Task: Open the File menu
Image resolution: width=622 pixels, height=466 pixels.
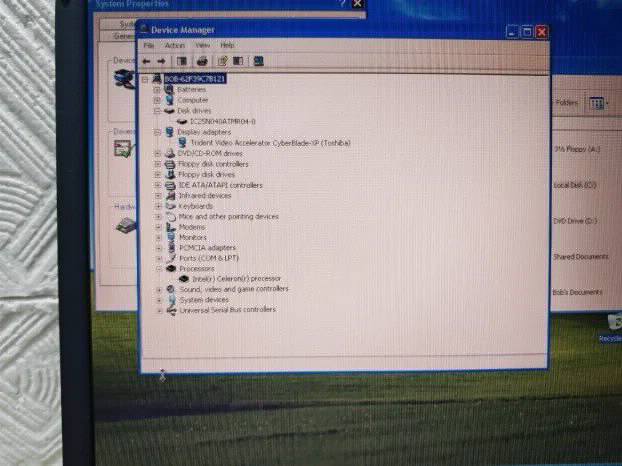Action: pos(149,45)
